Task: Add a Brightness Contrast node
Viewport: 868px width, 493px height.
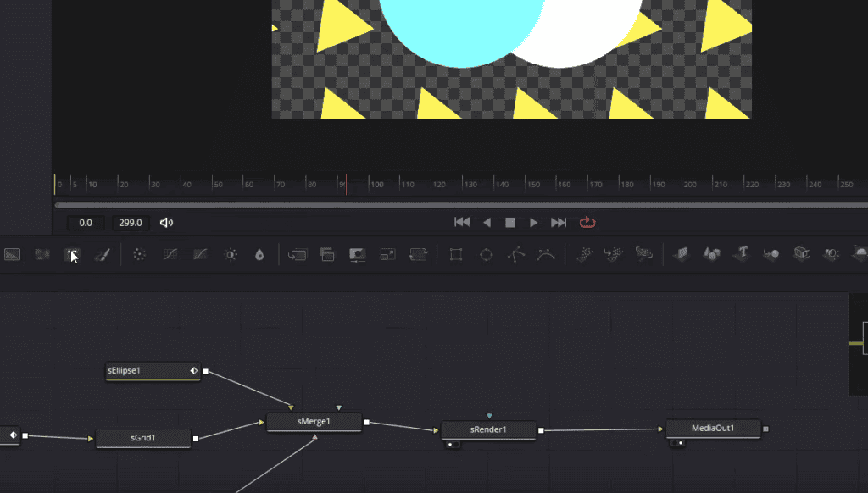Action: click(x=231, y=254)
